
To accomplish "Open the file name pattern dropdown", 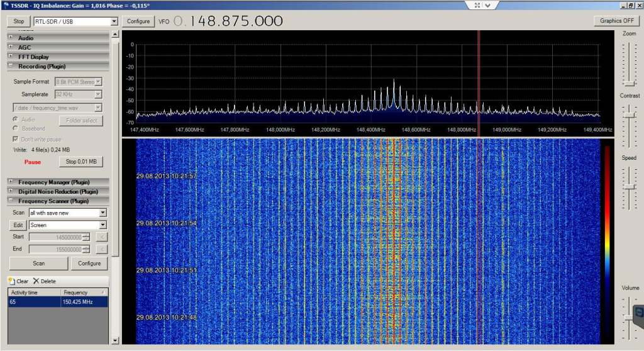I will point(98,108).
